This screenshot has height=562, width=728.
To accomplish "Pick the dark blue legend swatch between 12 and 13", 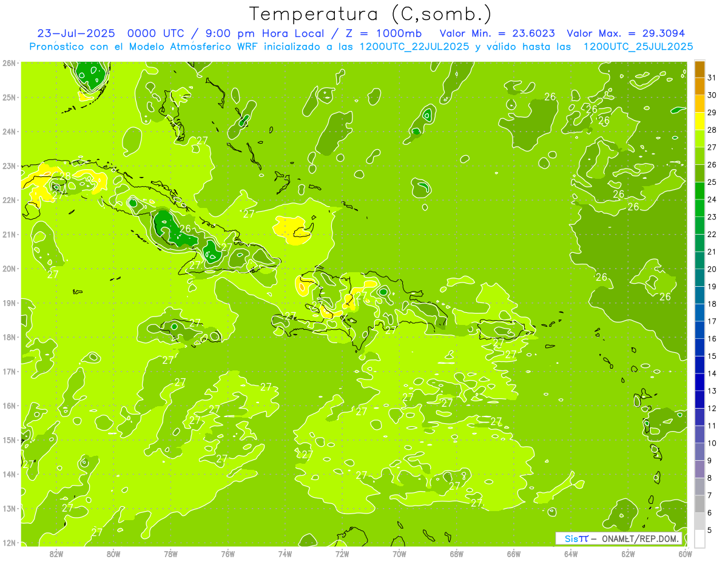I will click(x=699, y=400).
